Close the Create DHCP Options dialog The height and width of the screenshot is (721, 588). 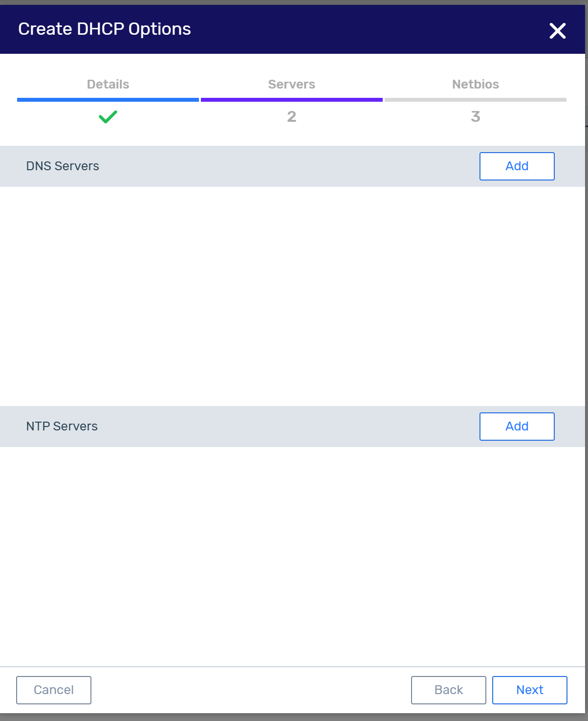(x=557, y=31)
